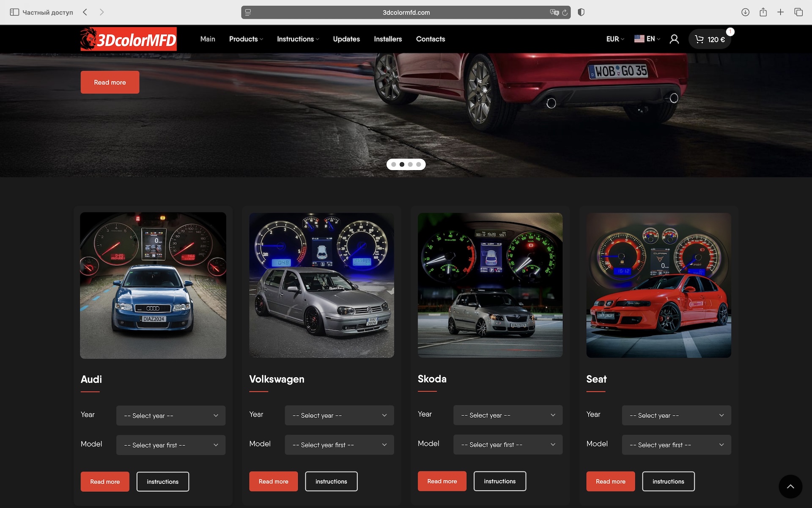
Task: Click the privacy shield icon
Action: point(581,12)
